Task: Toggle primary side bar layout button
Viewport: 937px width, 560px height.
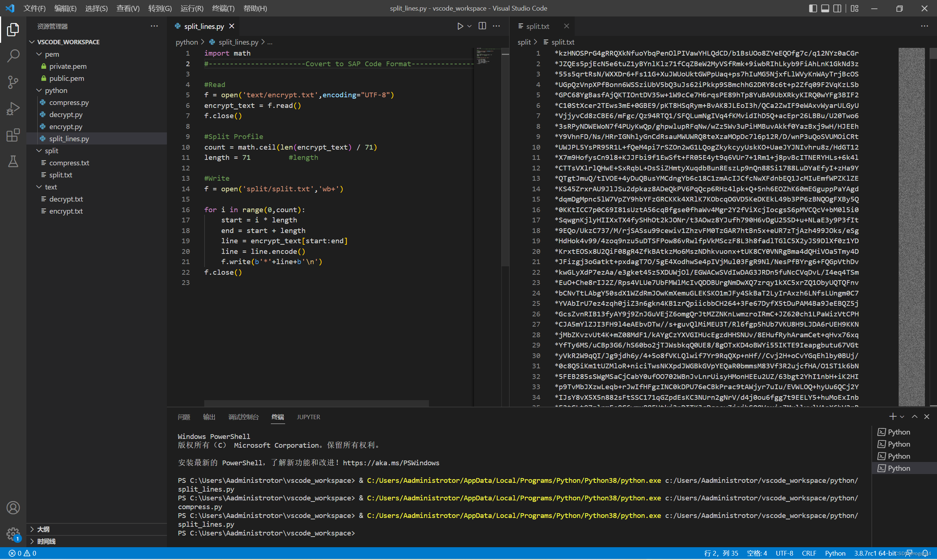Action: [813, 8]
